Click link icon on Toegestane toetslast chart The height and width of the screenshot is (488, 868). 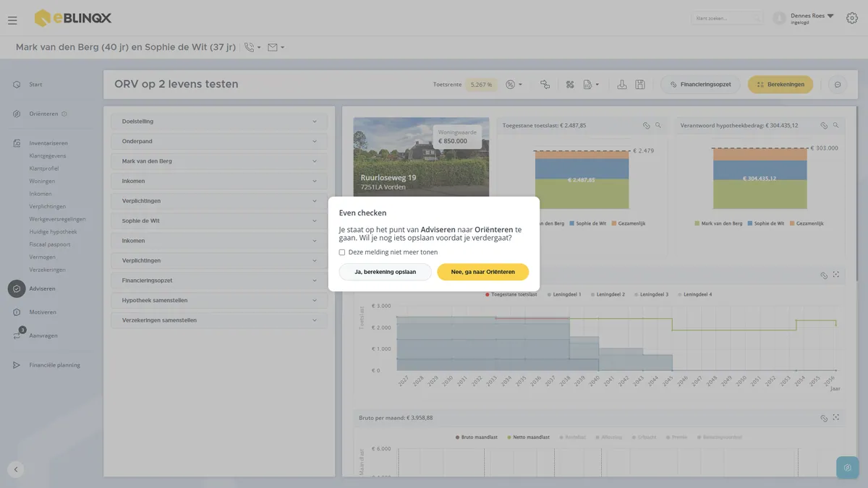pyautogui.click(x=647, y=125)
